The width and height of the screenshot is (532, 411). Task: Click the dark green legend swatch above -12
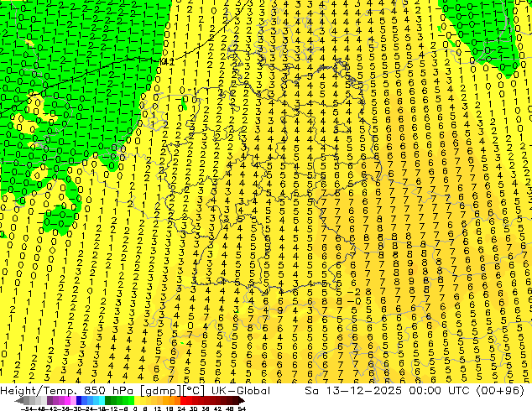108,401
